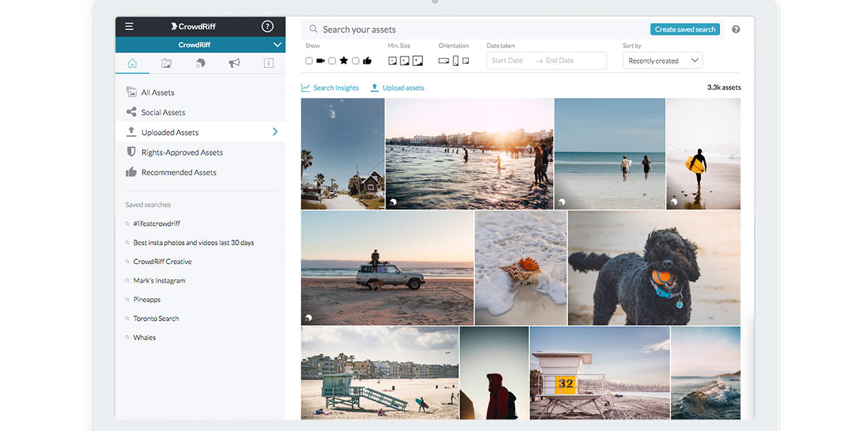Open help from the sidebar header question mark

tap(267, 26)
